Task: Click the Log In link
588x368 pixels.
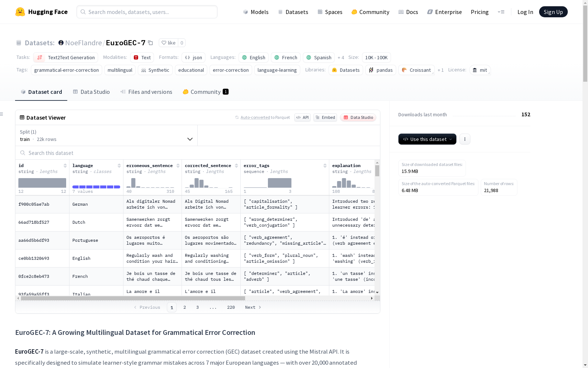Action: click(525, 12)
